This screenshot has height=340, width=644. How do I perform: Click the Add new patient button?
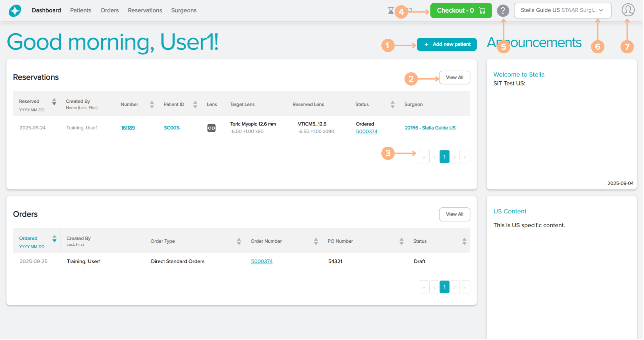446,44
